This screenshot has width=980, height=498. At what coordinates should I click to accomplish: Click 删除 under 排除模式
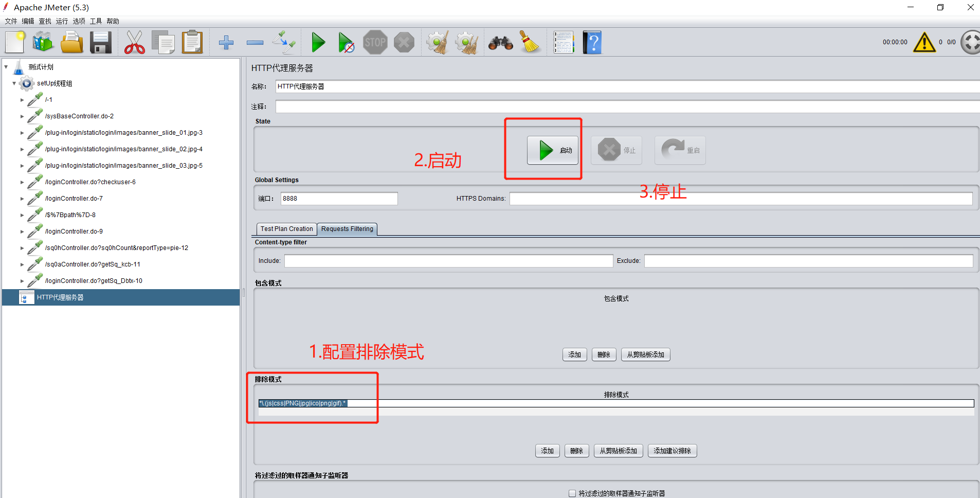click(577, 451)
